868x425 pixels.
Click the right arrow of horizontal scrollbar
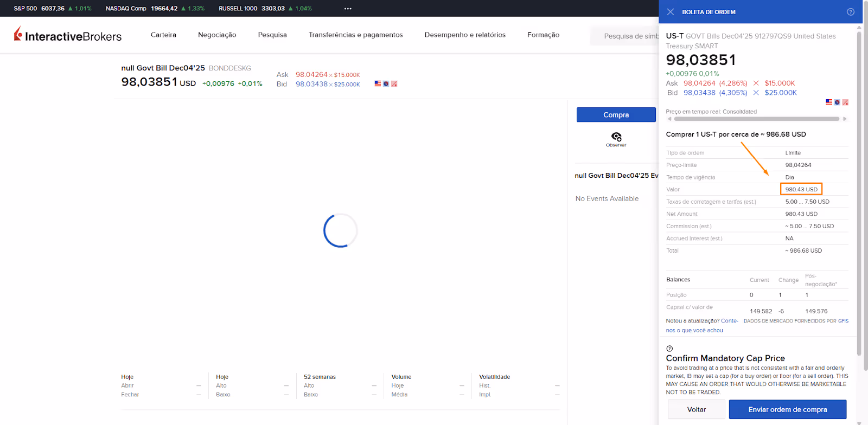tap(845, 119)
